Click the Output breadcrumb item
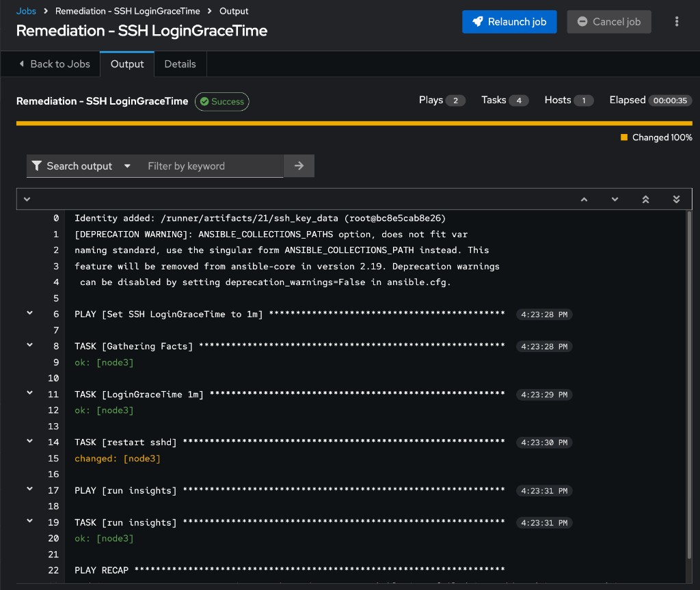 pyautogui.click(x=234, y=11)
